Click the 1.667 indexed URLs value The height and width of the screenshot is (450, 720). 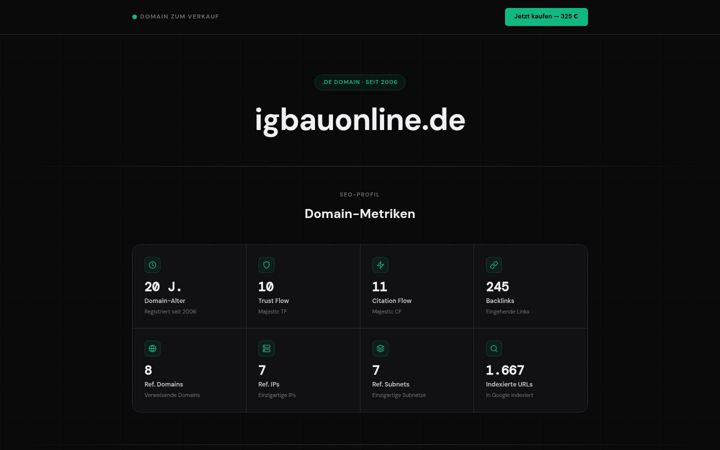(x=505, y=370)
